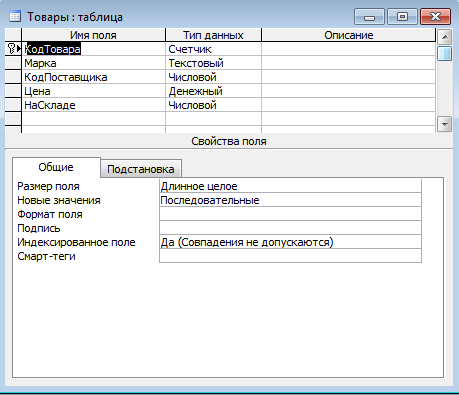Click the first empty field name row
Image resolution: width=459 pixels, height=395 pixels.
point(93,119)
